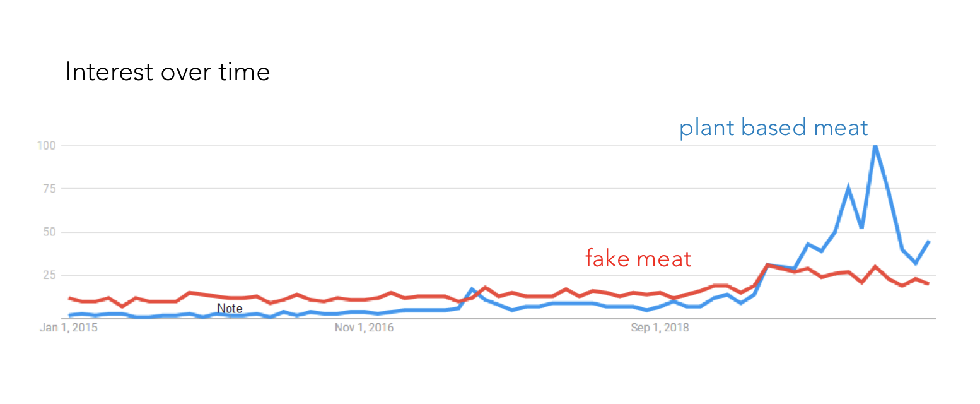
Task: Click the final right endpoint of the red line
Action: (928, 284)
